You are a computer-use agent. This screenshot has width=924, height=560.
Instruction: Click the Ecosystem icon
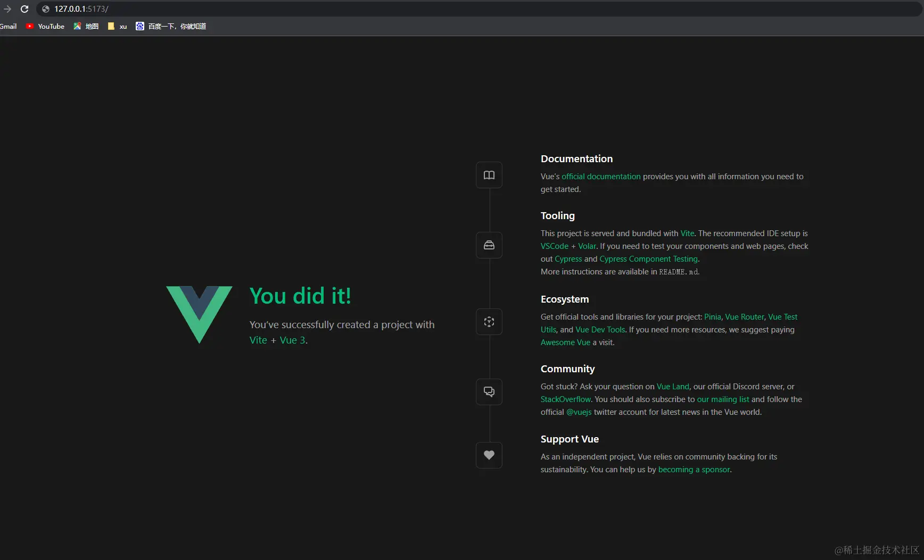pos(489,322)
